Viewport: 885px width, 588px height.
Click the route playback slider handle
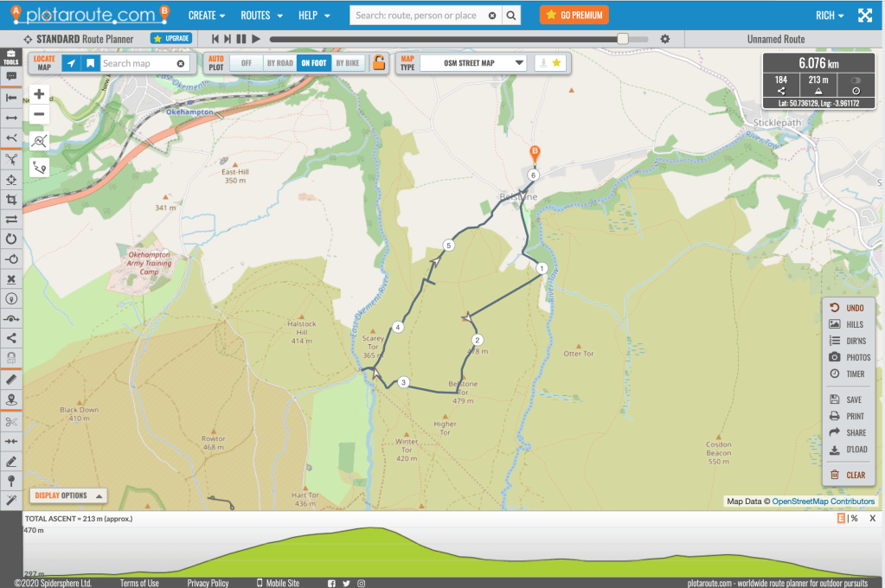tap(622, 39)
